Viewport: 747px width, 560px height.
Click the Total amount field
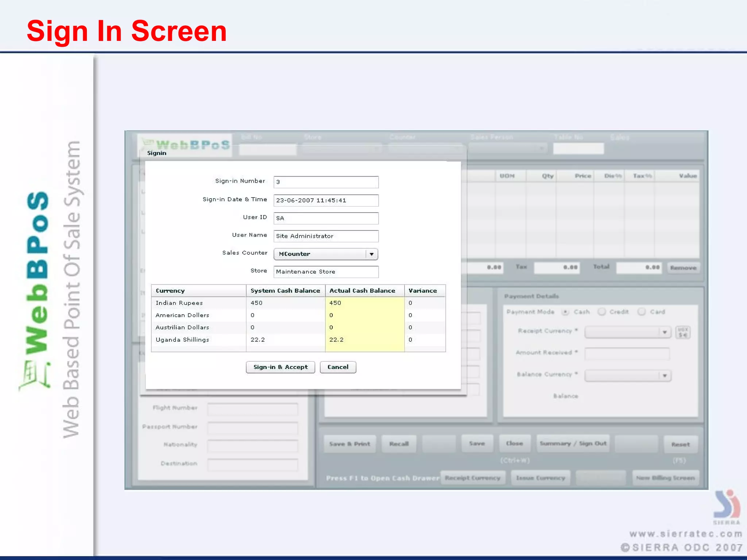tap(639, 268)
